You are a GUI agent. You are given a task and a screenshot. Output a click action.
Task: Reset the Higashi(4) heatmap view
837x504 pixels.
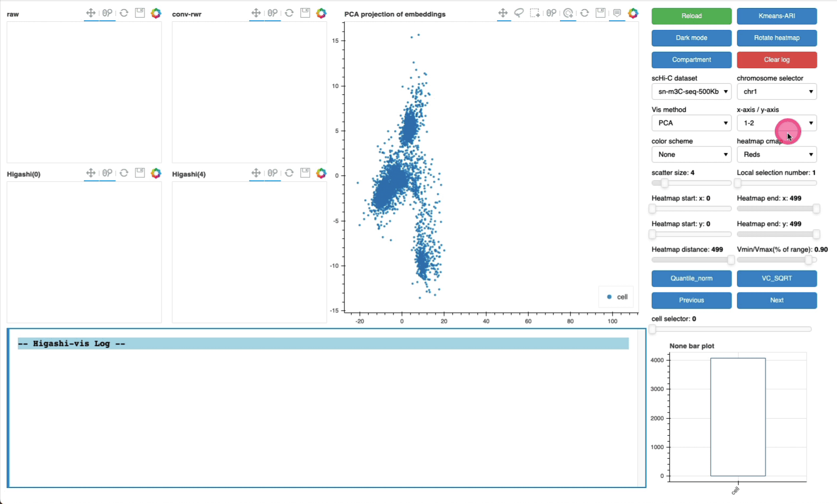tap(289, 173)
